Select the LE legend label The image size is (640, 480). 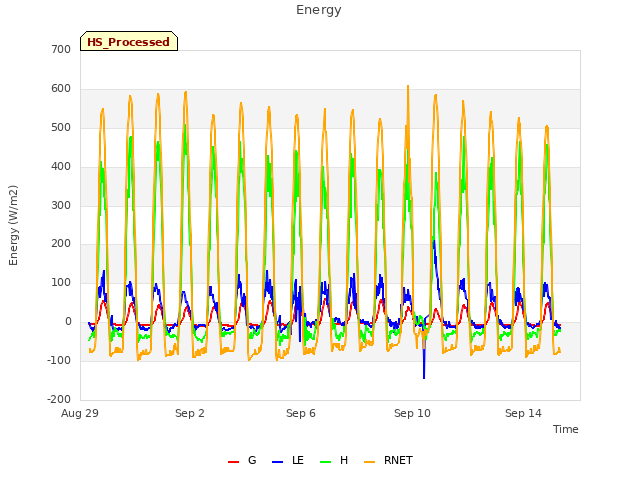click(298, 460)
